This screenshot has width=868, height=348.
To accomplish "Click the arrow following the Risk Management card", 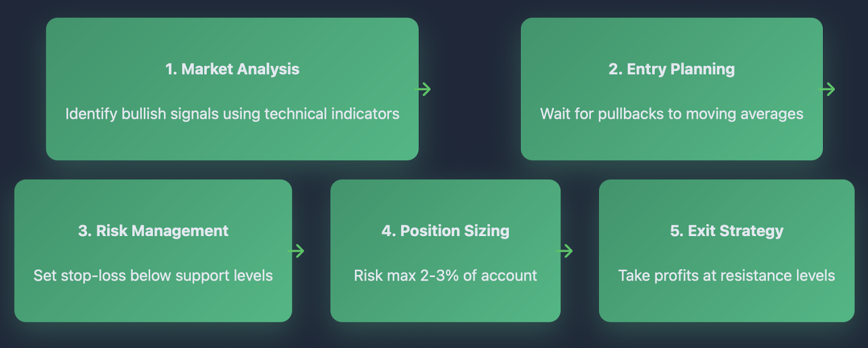I will tap(297, 251).
